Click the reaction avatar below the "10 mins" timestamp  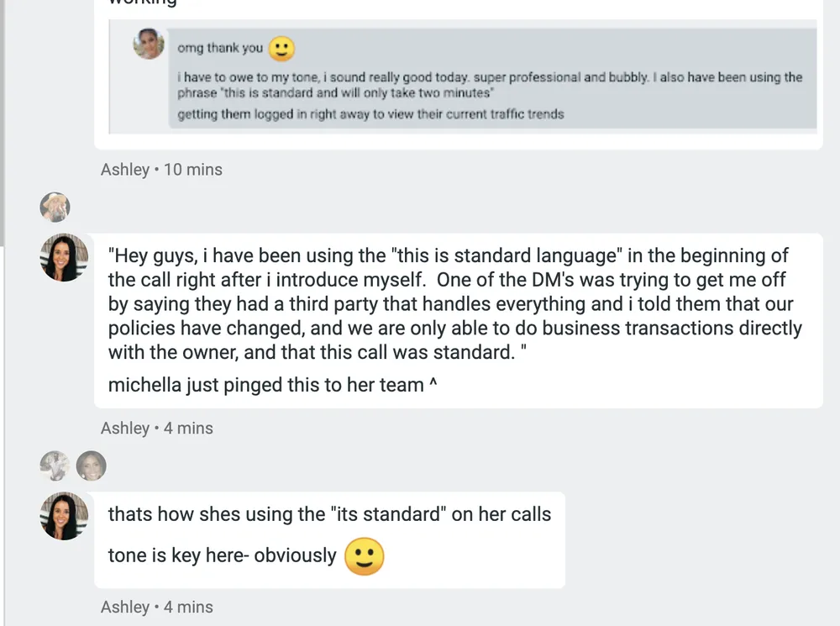[55, 207]
